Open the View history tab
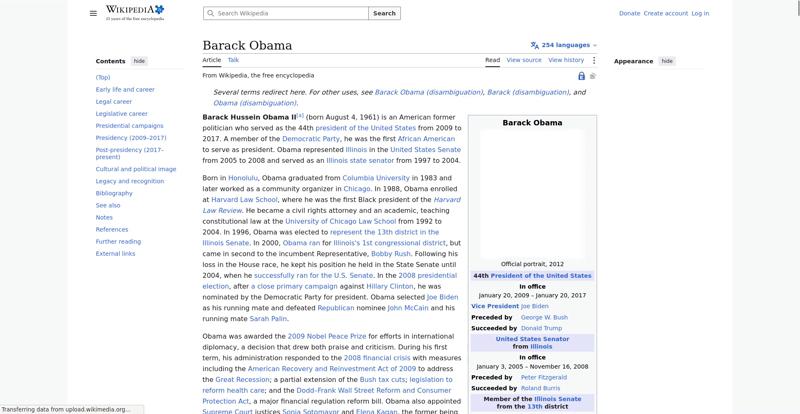This screenshot has width=800, height=414. [x=566, y=60]
